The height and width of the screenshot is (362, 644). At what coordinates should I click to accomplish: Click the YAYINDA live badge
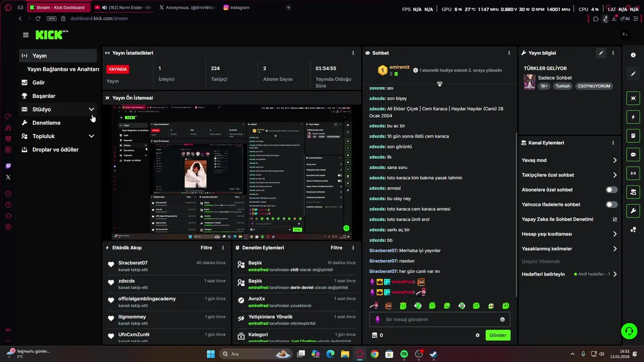click(118, 69)
